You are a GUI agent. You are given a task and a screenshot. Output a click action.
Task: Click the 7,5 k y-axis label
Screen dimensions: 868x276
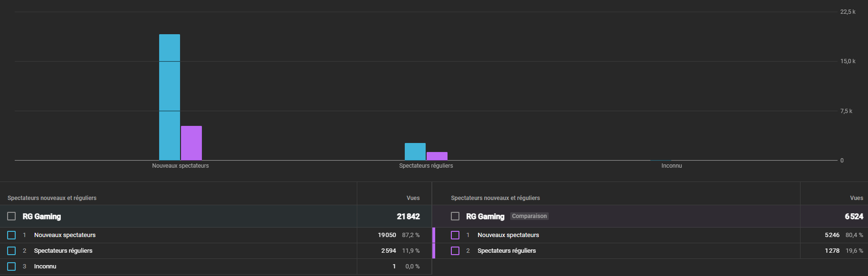tap(846, 111)
